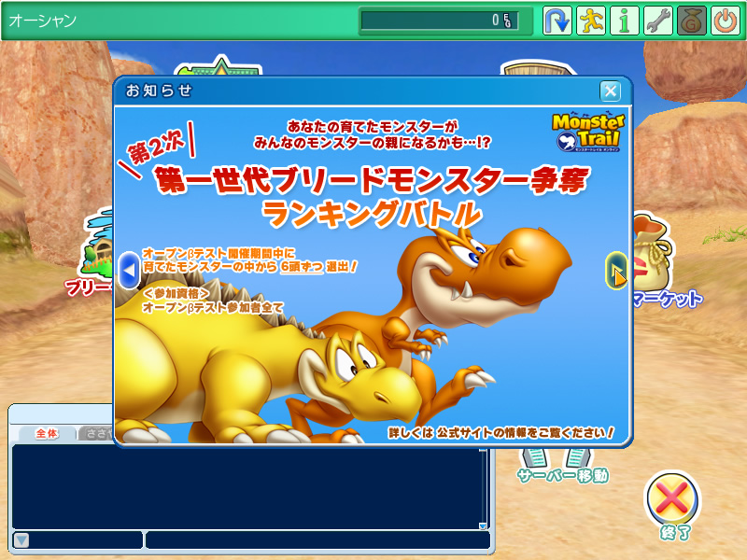747x560 pixels.
Task: Click the wooden building icon behind dialog
Action: (x=539, y=67)
